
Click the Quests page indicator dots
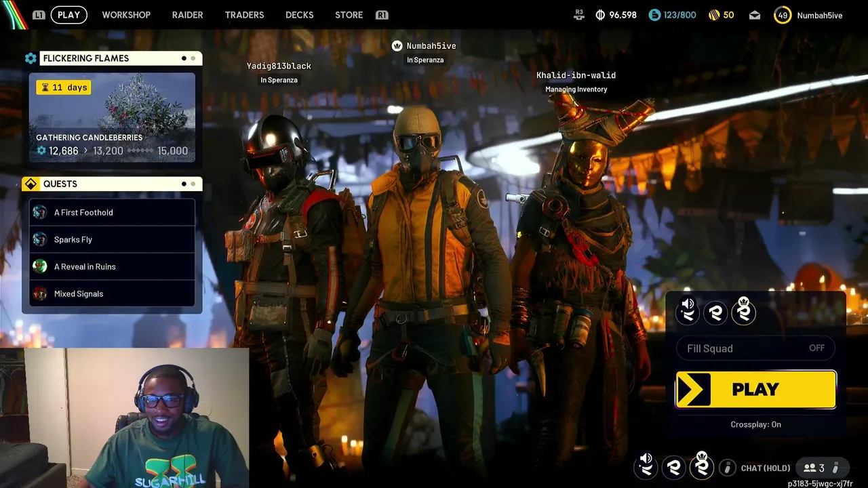[189, 184]
